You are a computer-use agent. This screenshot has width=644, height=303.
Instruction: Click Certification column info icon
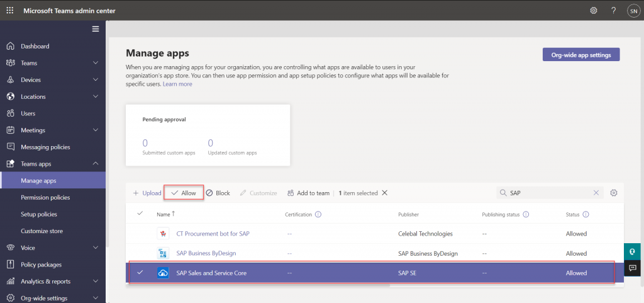click(318, 215)
